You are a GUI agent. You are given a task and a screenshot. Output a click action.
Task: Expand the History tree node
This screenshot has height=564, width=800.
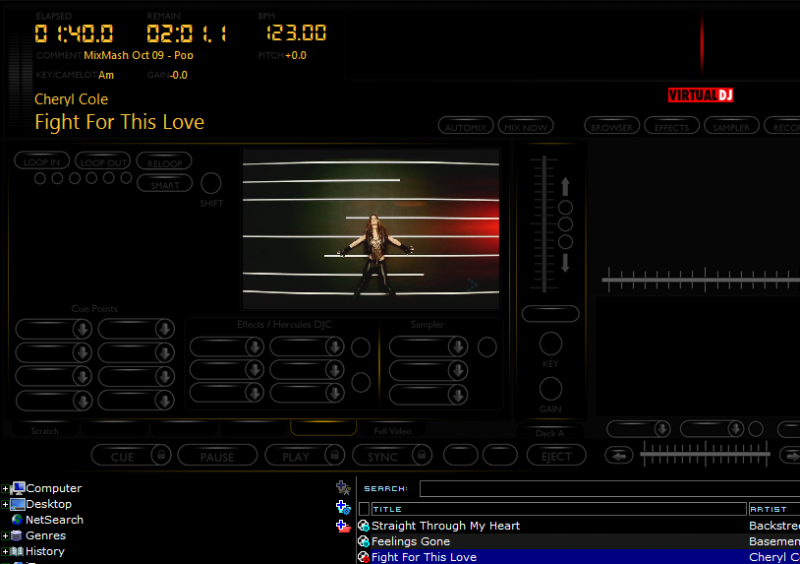(x=5, y=552)
